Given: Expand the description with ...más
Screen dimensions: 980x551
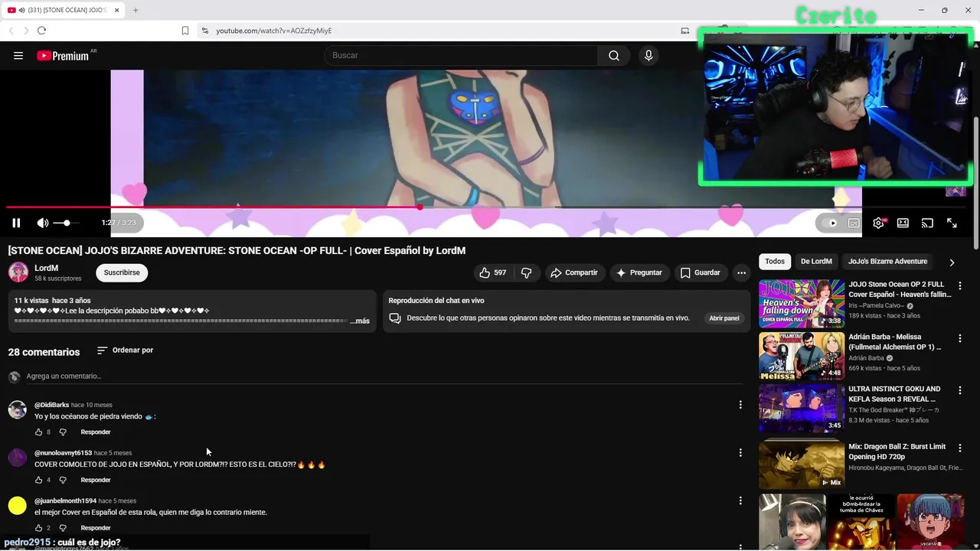Looking at the screenshot, I should [x=360, y=321].
